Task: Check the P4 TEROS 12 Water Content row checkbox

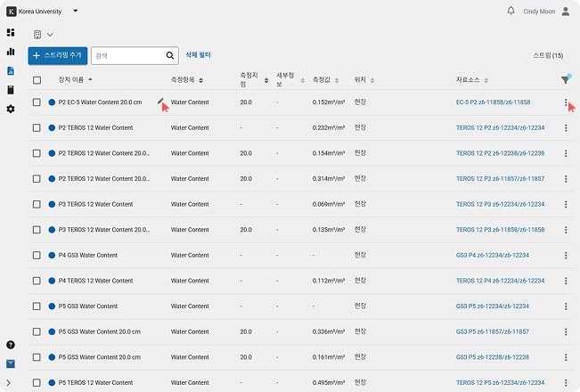Action: click(37, 281)
